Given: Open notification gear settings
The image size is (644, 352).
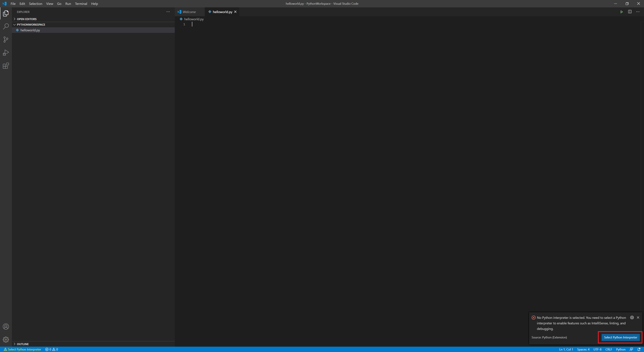Looking at the screenshot, I should coord(632,317).
